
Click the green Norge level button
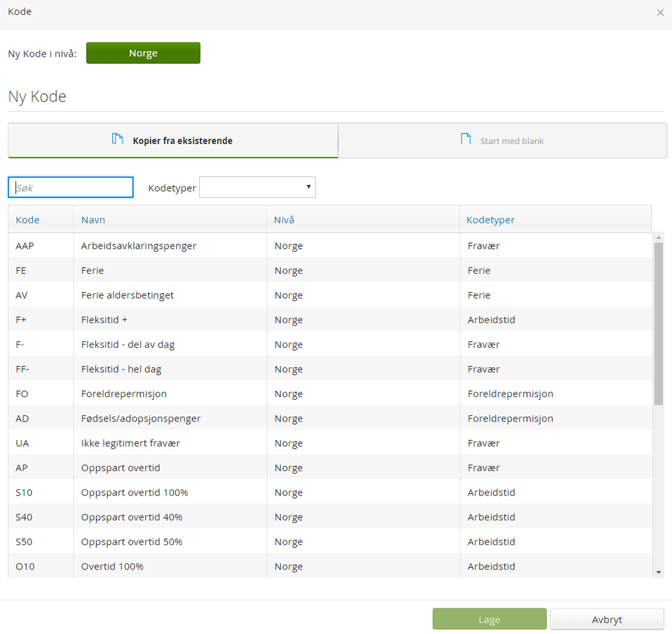(143, 53)
